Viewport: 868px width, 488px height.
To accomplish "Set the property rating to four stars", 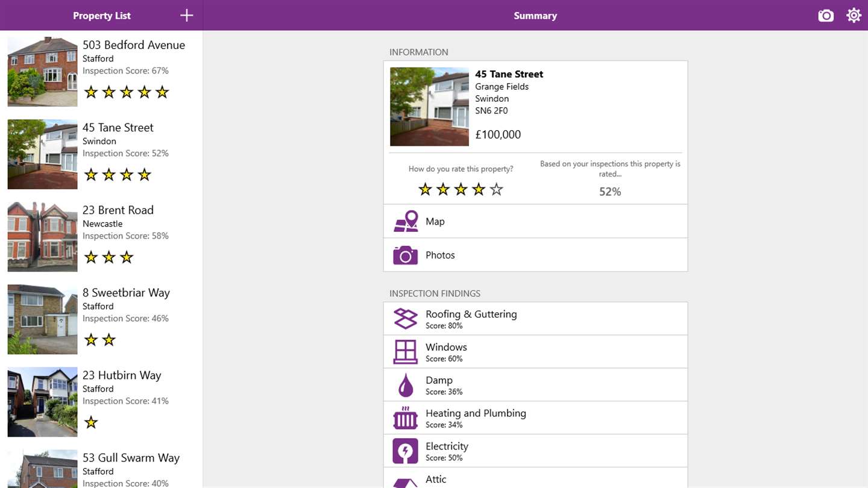I will 479,190.
